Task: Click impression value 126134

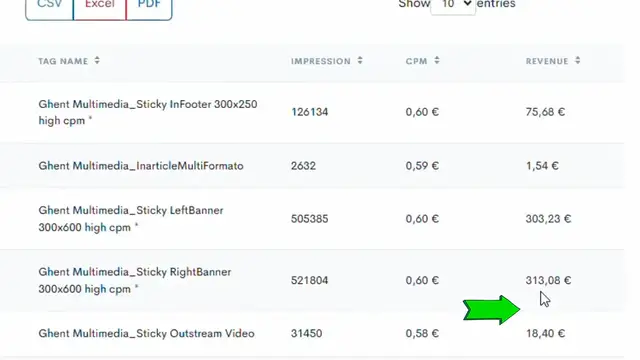Action: [309, 112]
